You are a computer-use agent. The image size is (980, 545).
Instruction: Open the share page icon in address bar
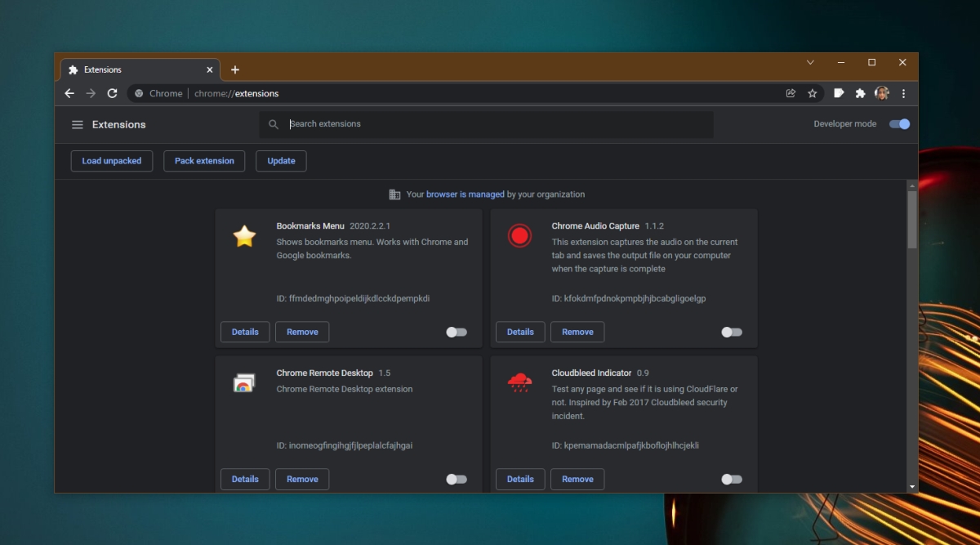tap(791, 93)
